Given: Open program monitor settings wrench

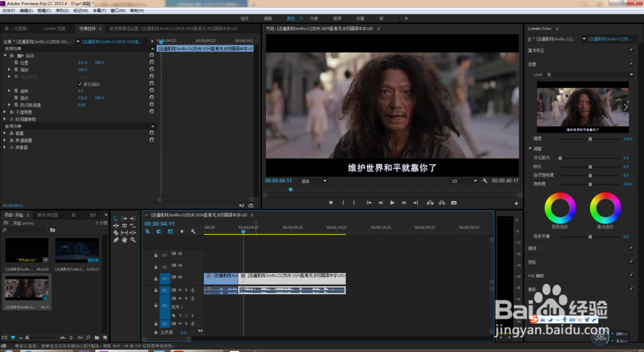Looking at the screenshot, I should (485, 181).
